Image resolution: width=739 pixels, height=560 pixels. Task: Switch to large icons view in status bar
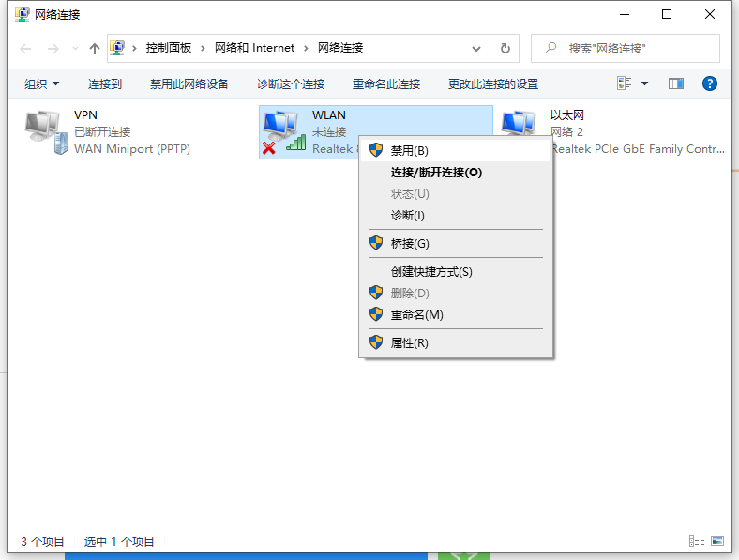coord(717,541)
